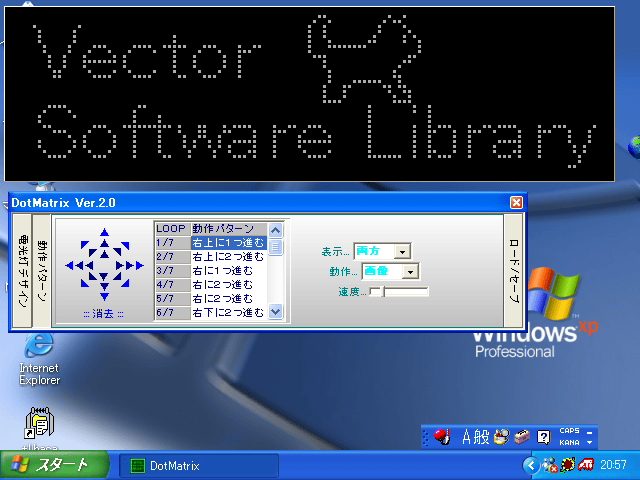Select row 4/7 右に2つ進む
Viewport: 640px width, 480px height.
pyautogui.click(x=211, y=284)
